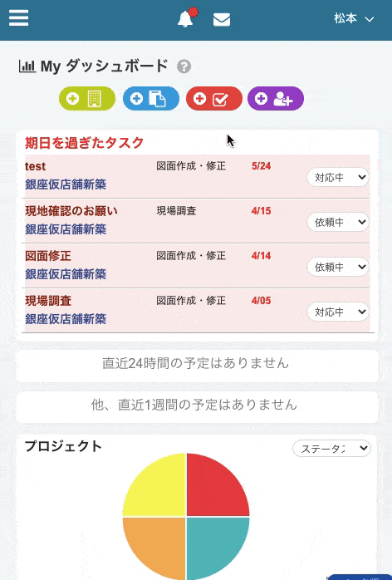The height and width of the screenshot is (580, 392).
Task: Click red add task checkbox button
Action: (x=214, y=98)
